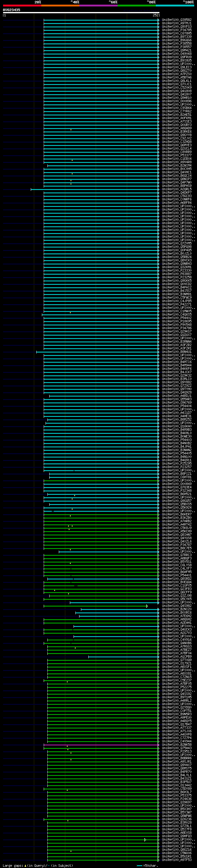The width and height of the screenshot is (197, 868).
Task: Click hit label UniRef100_B5U1R1
Action: pos(176,856)
